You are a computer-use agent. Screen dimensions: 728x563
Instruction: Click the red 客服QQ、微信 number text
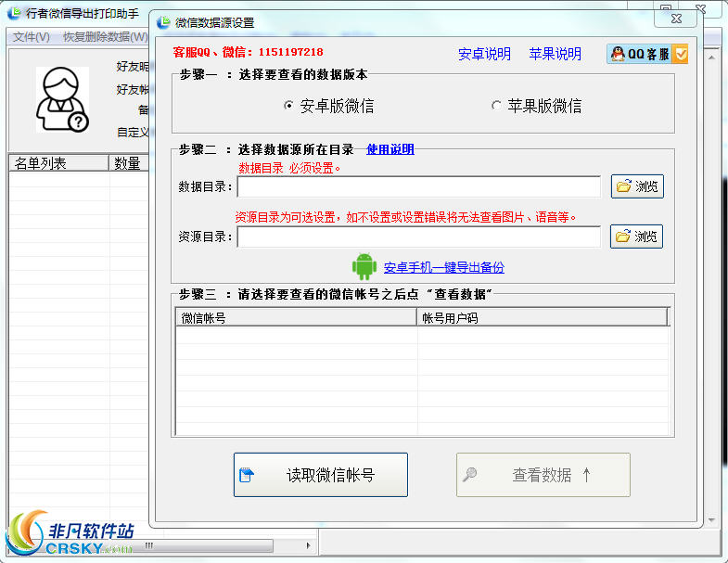[x=248, y=52]
